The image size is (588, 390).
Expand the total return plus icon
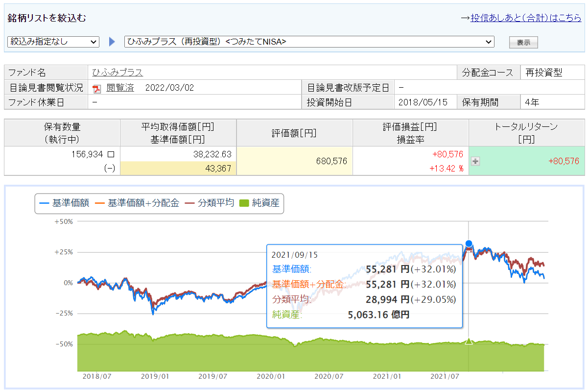[475, 161]
